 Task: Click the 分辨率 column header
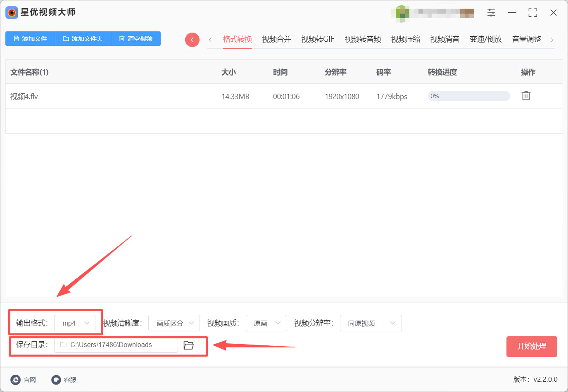pos(335,72)
